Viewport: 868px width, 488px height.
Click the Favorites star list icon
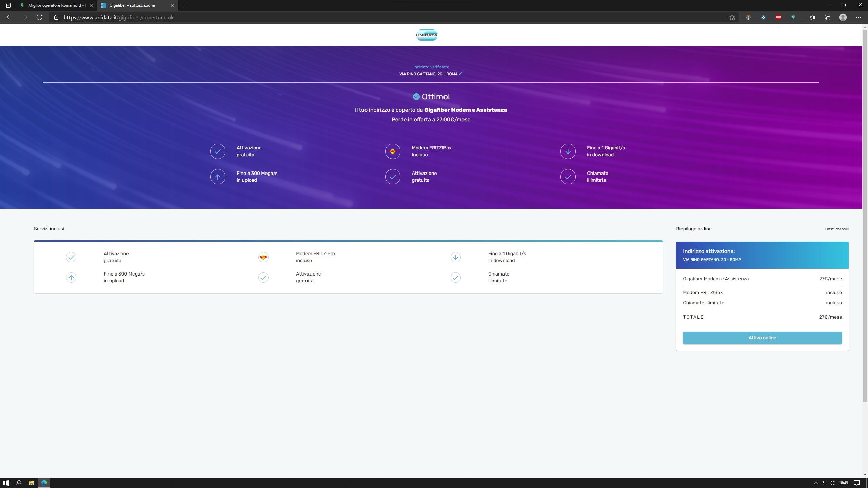click(812, 17)
